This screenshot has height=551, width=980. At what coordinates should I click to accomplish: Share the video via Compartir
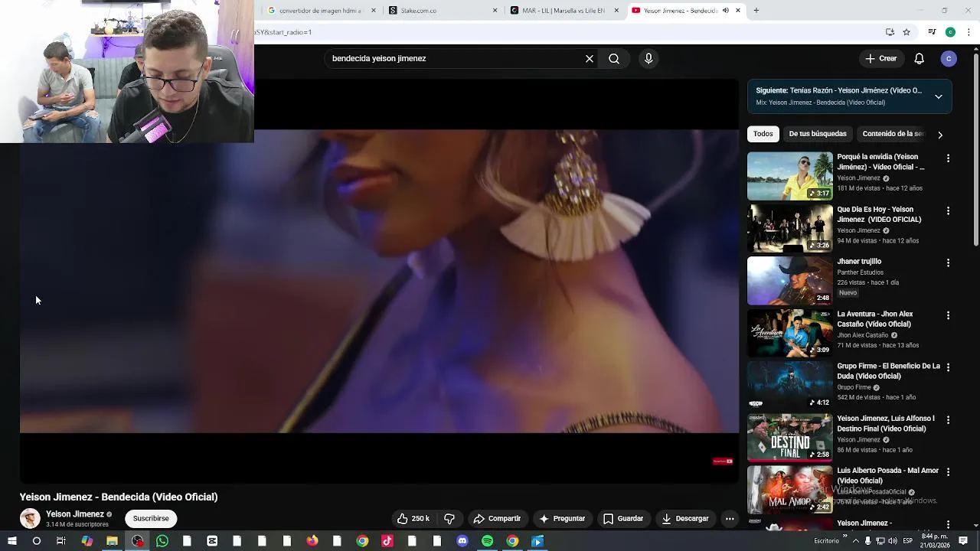pos(497,519)
